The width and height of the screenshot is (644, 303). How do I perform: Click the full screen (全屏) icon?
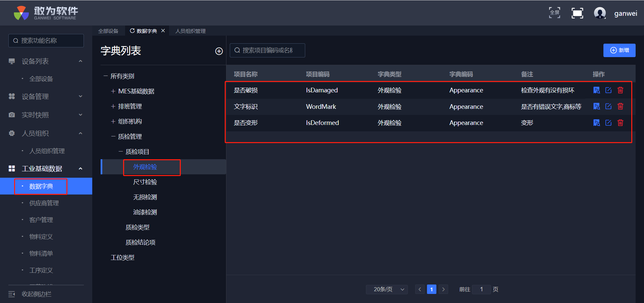tap(554, 13)
